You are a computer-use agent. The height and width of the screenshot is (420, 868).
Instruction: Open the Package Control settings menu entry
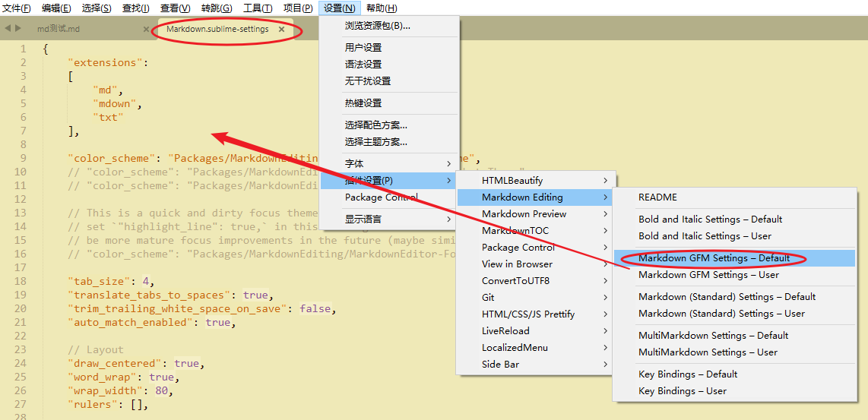(390, 197)
